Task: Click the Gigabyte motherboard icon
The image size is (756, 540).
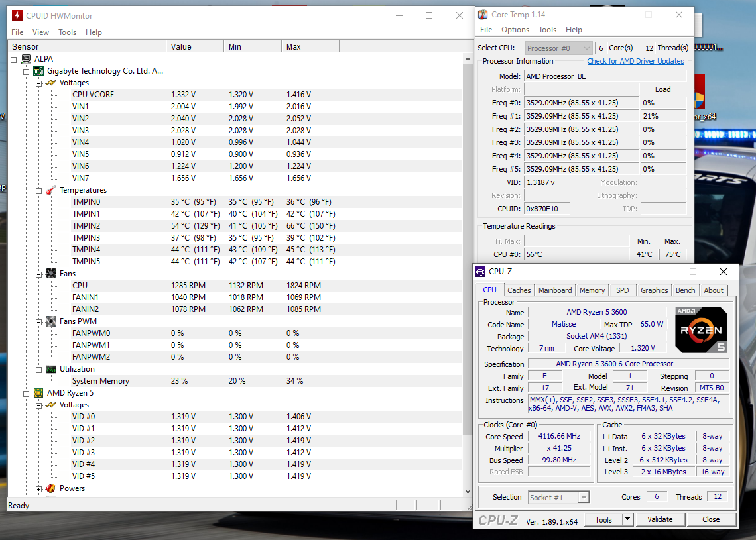Action: click(38, 71)
